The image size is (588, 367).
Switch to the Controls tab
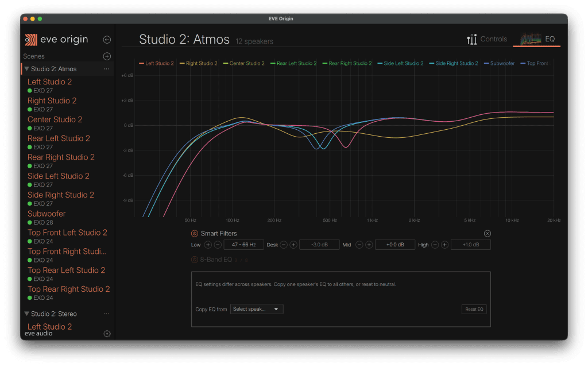coord(487,39)
